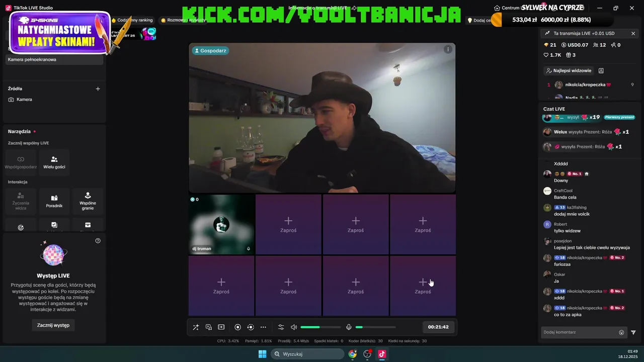Open the Codzienny ranking tab
The image size is (644, 362).
point(132,20)
